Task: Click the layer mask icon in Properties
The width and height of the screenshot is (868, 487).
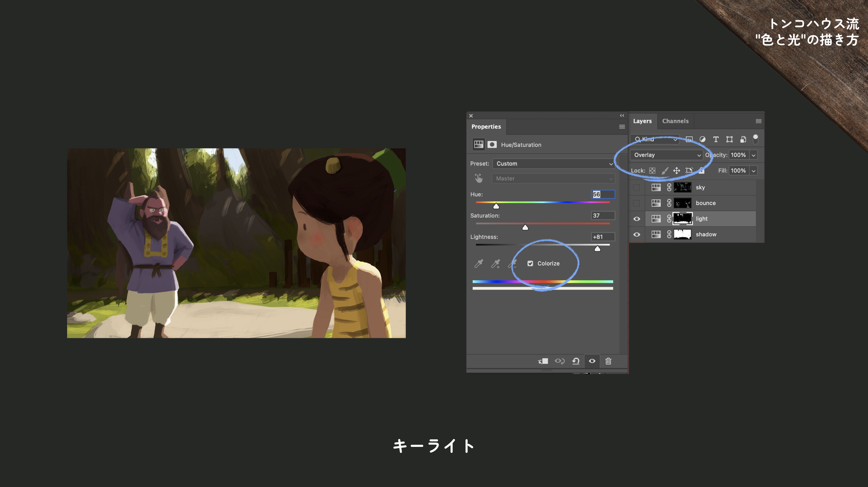Action: [x=492, y=145]
